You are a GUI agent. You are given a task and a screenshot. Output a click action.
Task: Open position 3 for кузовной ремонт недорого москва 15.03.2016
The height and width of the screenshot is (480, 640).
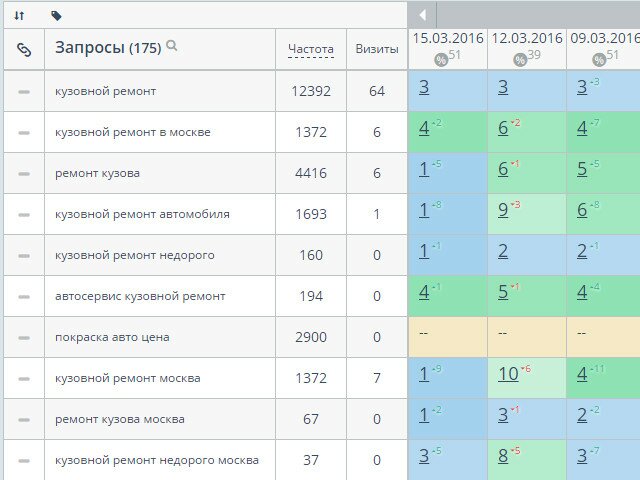(x=424, y=456)
